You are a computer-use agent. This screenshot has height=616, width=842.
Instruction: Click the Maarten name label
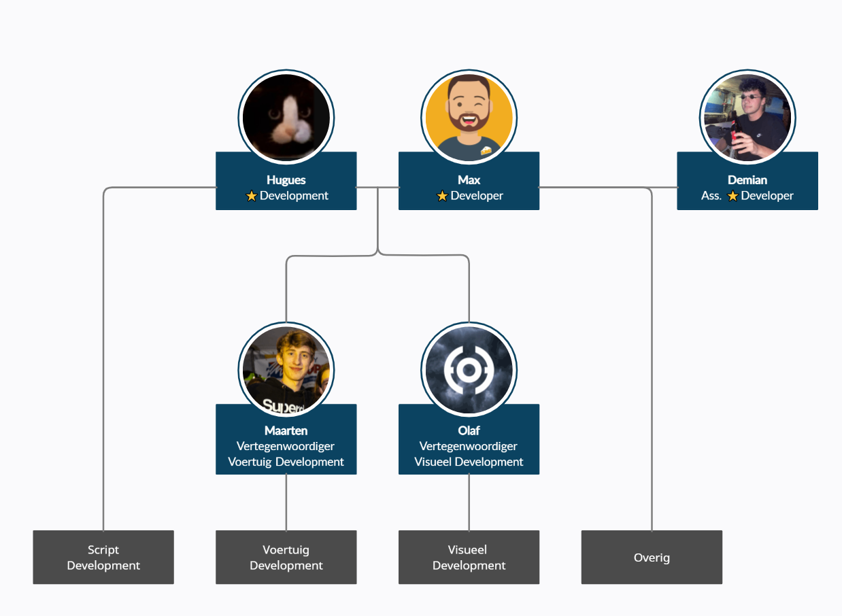click(286, 430)
